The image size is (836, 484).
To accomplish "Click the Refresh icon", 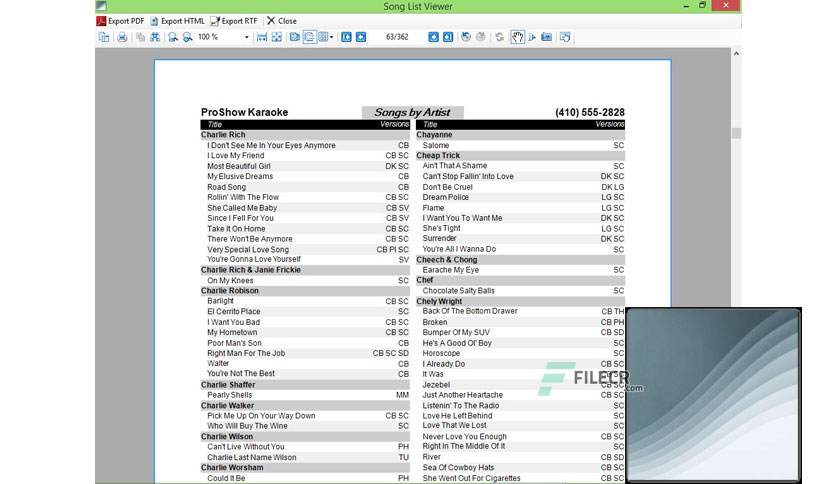I will (x=500, y=37).
